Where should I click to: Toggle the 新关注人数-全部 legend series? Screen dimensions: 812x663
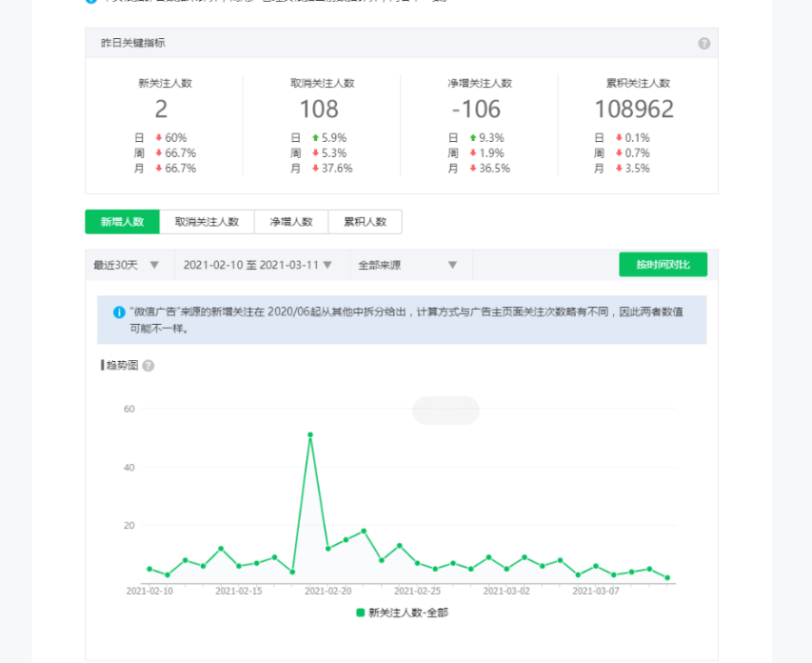(x=403, y=613)
